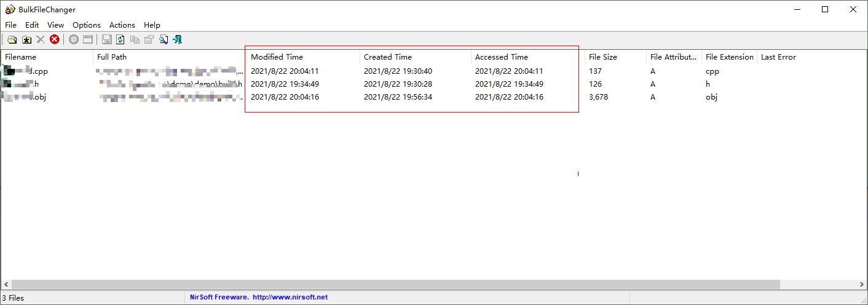
Task: Select the .obj file row by its filename
Action: pyautogui.click(x=25, y=97)
